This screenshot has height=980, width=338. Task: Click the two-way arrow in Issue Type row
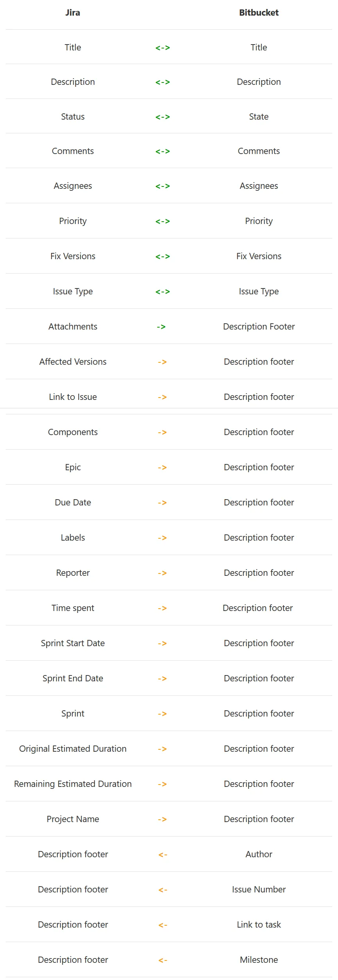(x=163, y=292)
